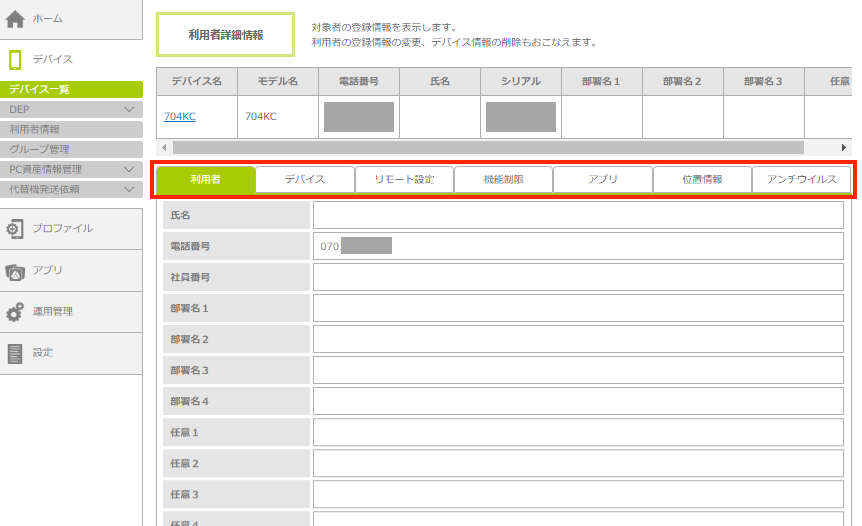
Task: Expand PC資産情報管理 chevron
Action: [x=129, y=169]
